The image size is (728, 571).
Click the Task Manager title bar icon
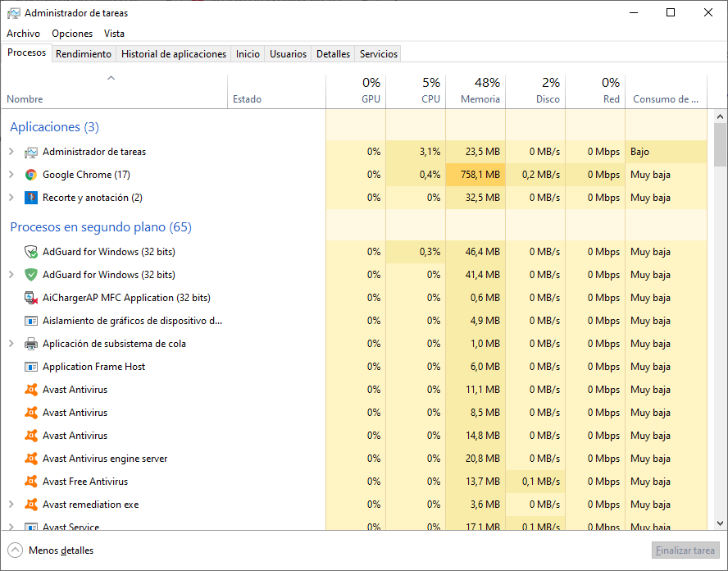[13, 13]
